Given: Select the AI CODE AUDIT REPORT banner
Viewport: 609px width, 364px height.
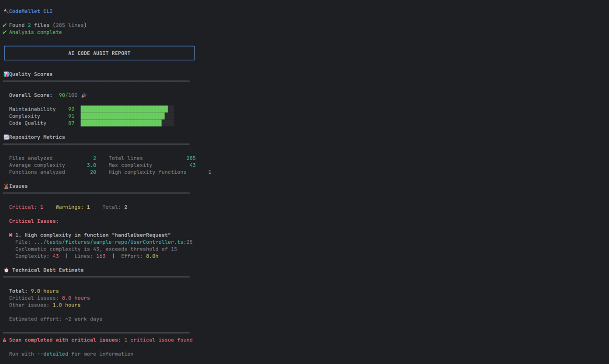Looking at the screenshot, I should [x=99, y=53].
